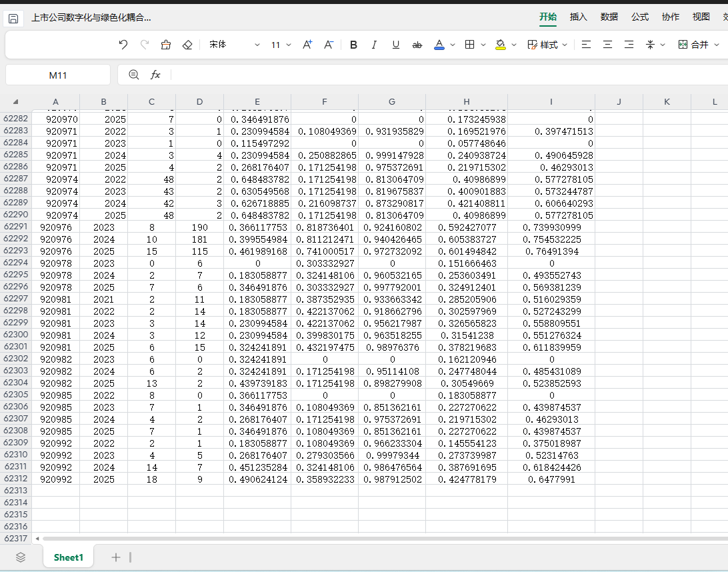
Task: Undo the last action
Action: [x=123, y=45]
